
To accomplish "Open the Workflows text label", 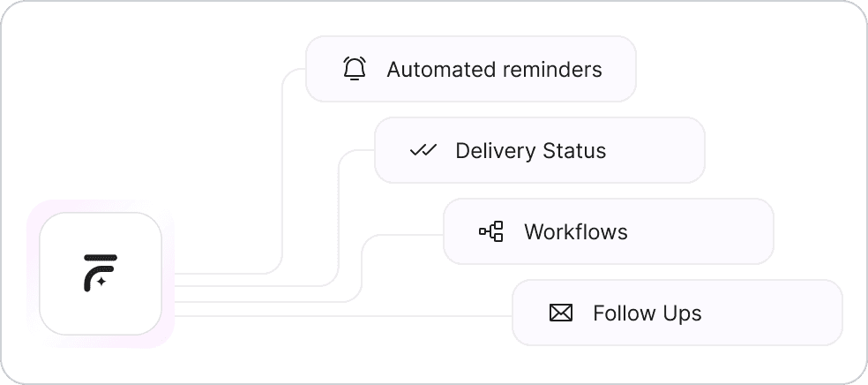I will (575, 232).
